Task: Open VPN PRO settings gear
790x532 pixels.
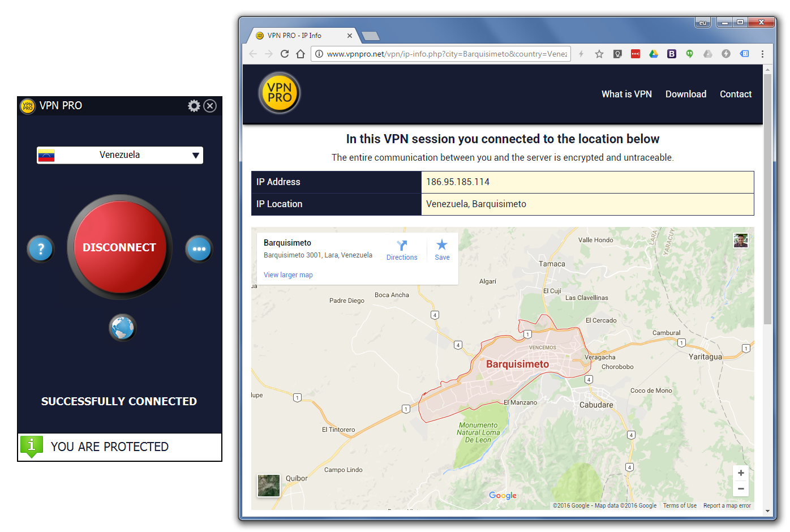Action: 194,106
